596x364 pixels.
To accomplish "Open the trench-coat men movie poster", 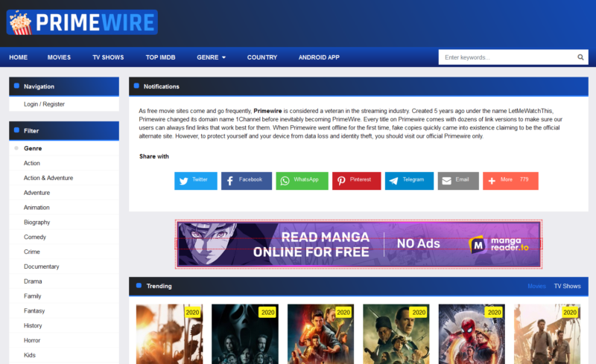I will (x=396, y=334).
